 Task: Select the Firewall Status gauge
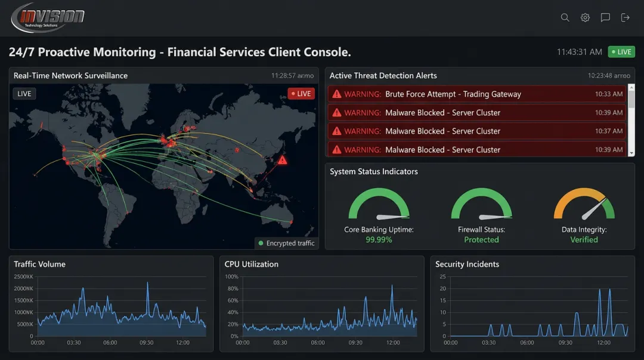pyautogui.click(x=481, y=203)
